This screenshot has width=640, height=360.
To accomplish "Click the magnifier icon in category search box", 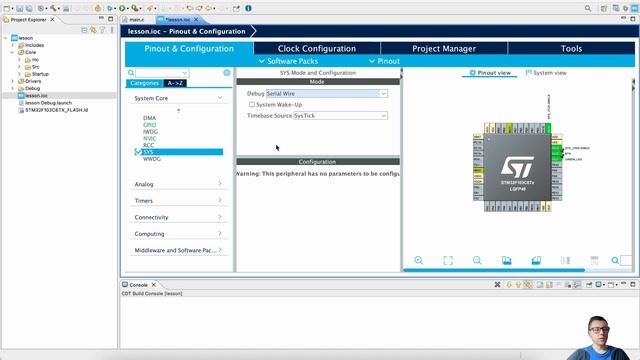I will tap(131, 73).
